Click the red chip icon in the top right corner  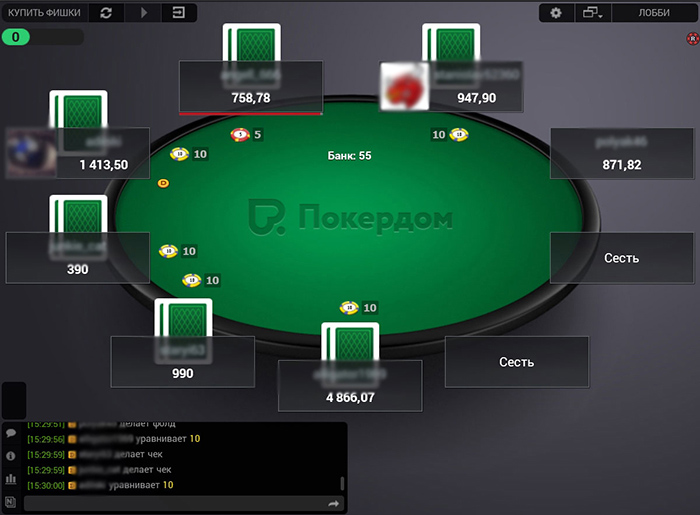point(692,39)
